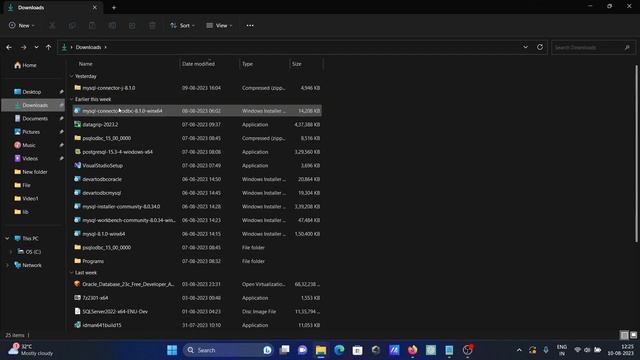Viewport: 640px width, 360px height.
Task: Collapse This PC tree node
Action: coord(7,238)
